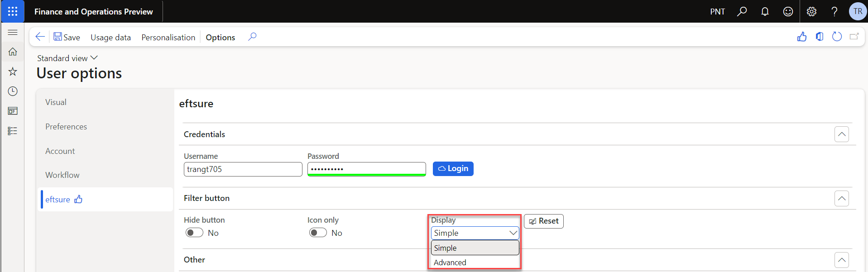This screenshot has width=868, height=272.
Task: Expand the navigation pane hamburger icon
Action: [13, 32]
